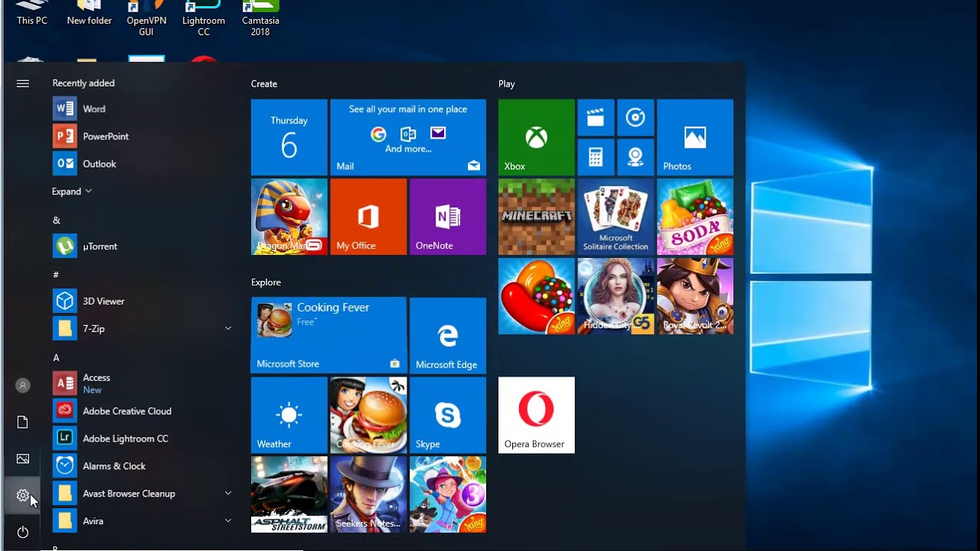
Task: Expand the 7-Zip folder chevron
Action: pyautogui.click(x=227, y=328)
